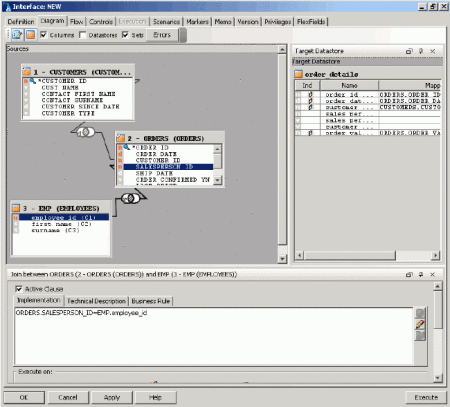Open the expression editor pencil icon

click(x=420, y=324)
